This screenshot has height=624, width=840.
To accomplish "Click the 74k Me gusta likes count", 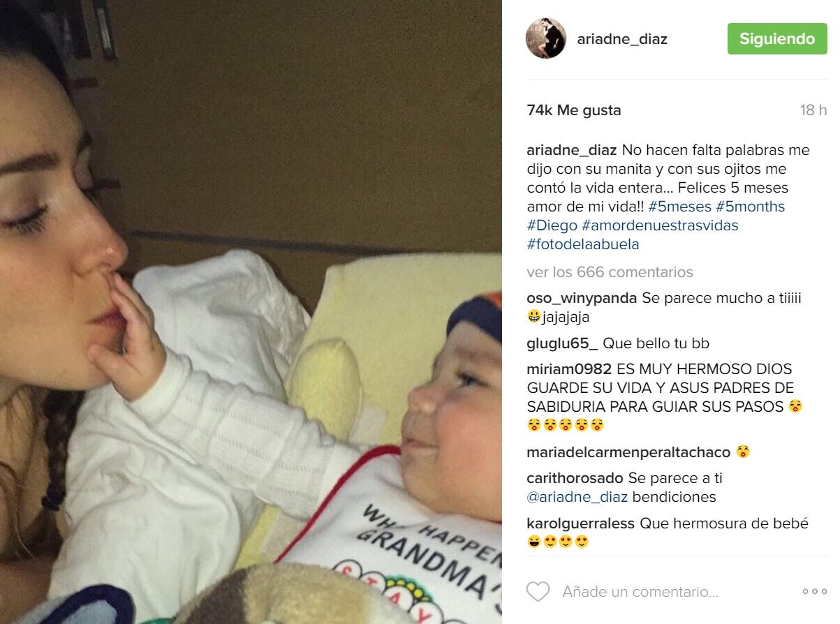I will click(574, 110).
